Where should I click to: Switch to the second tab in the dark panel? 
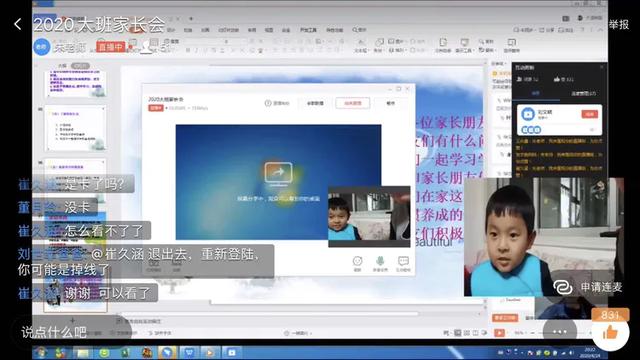(x=583, y=93)
